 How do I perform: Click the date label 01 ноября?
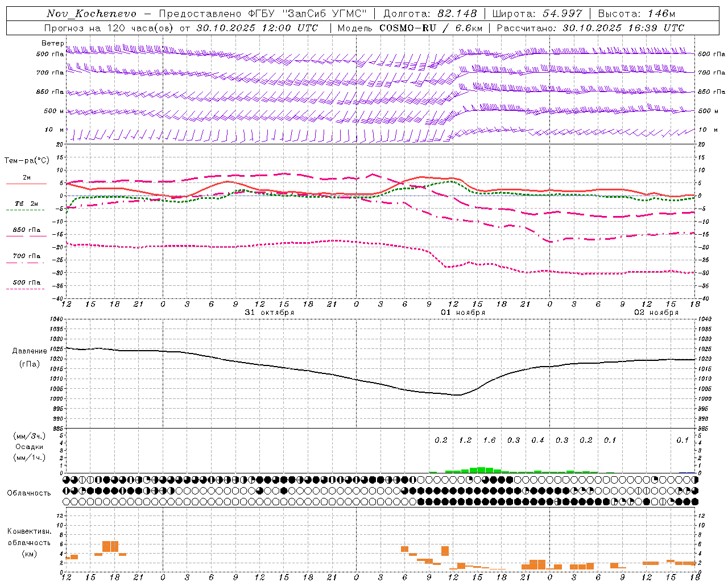click(463, 313)
